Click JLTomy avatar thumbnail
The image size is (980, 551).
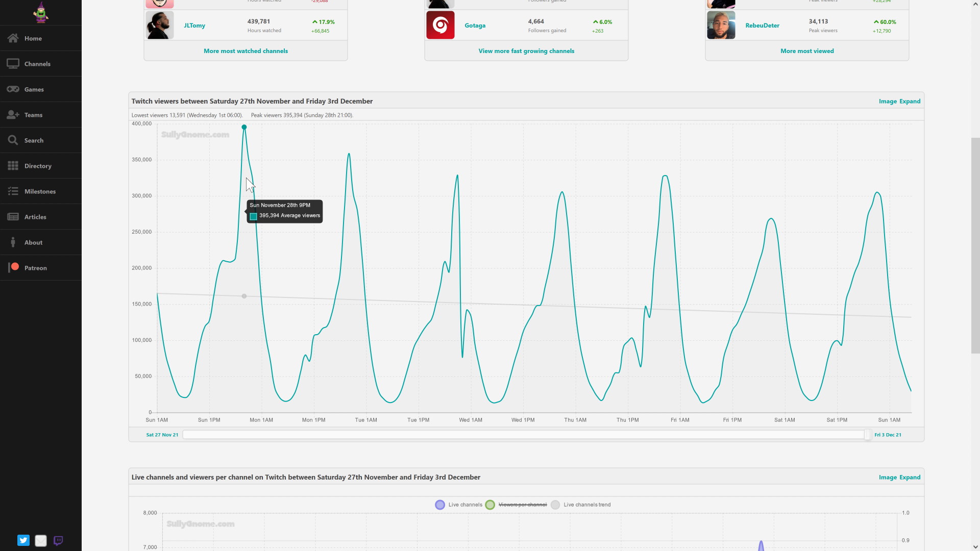click(160, 25)
